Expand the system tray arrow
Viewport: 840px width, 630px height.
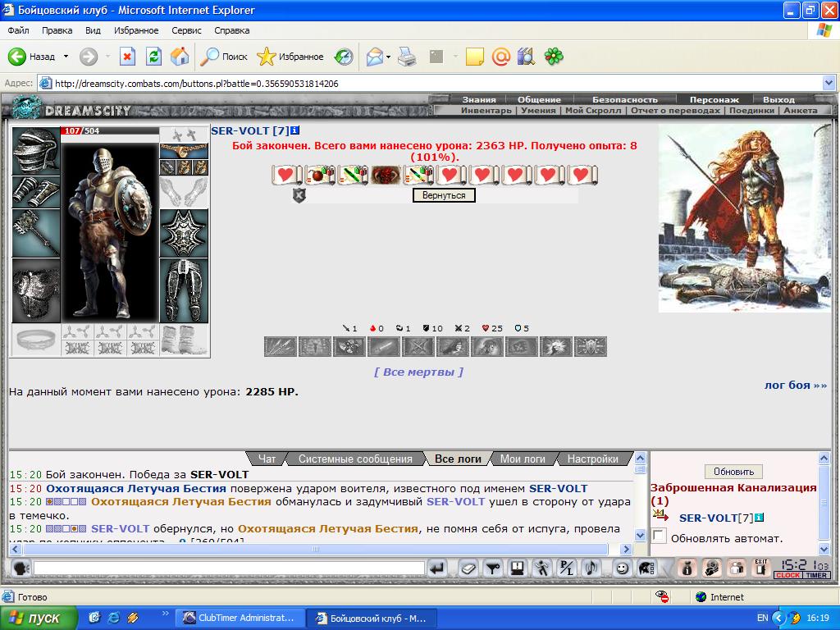pos(779,618)
